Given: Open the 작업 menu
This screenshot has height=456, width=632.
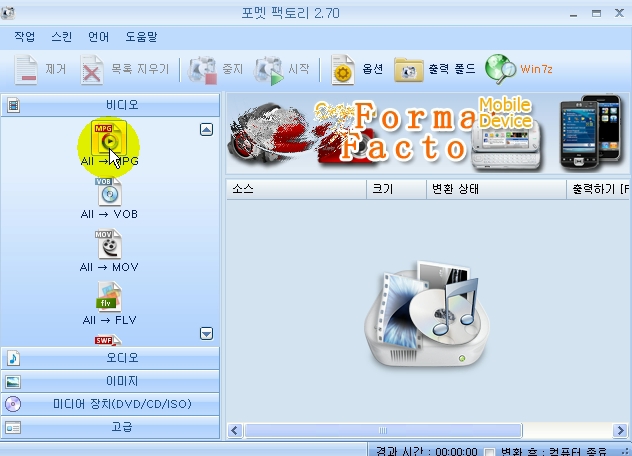Looking at the screenshot, I should (x=25, y=37).
